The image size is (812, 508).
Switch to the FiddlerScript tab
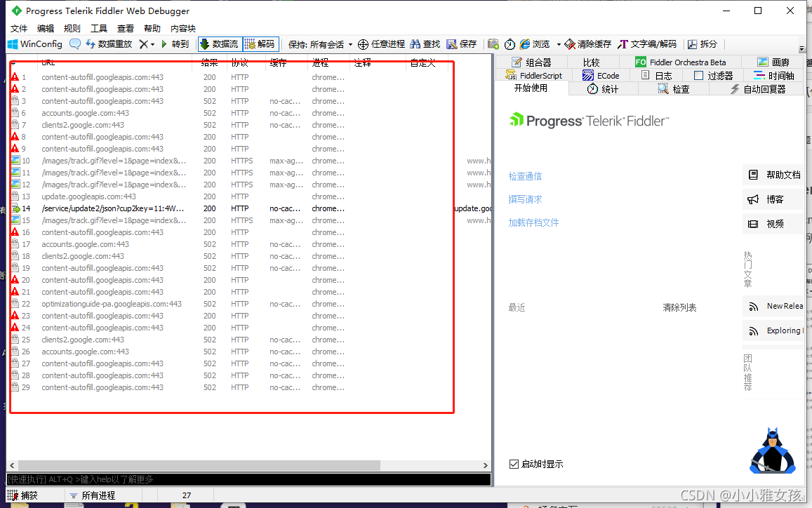click(533, 76)
